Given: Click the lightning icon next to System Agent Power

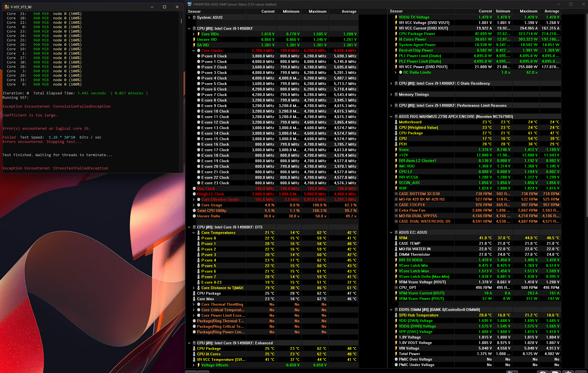Looking at the screenshot, I should pyautogui.click(x=396, y=45).
